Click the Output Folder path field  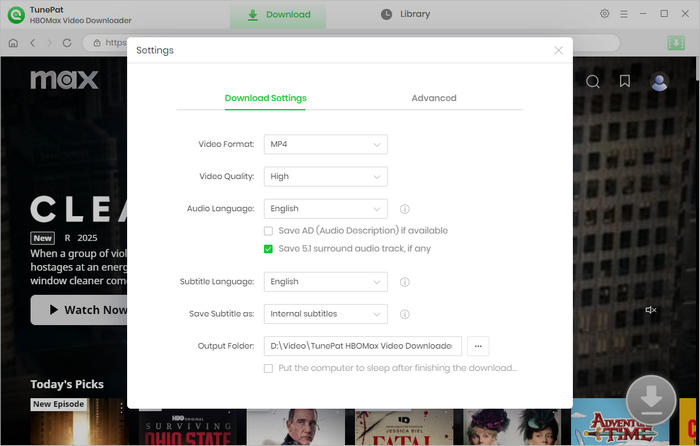(x=362, y=346)
